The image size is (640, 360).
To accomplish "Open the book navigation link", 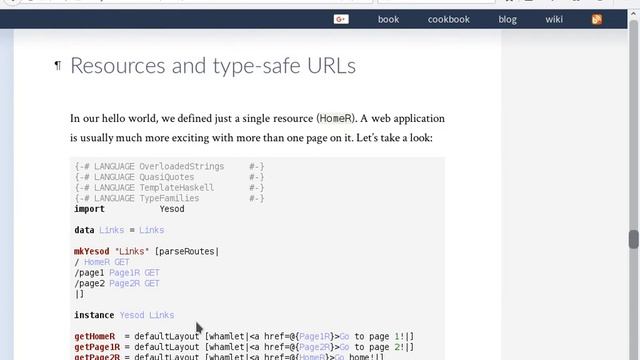I will tap(388, 19).
